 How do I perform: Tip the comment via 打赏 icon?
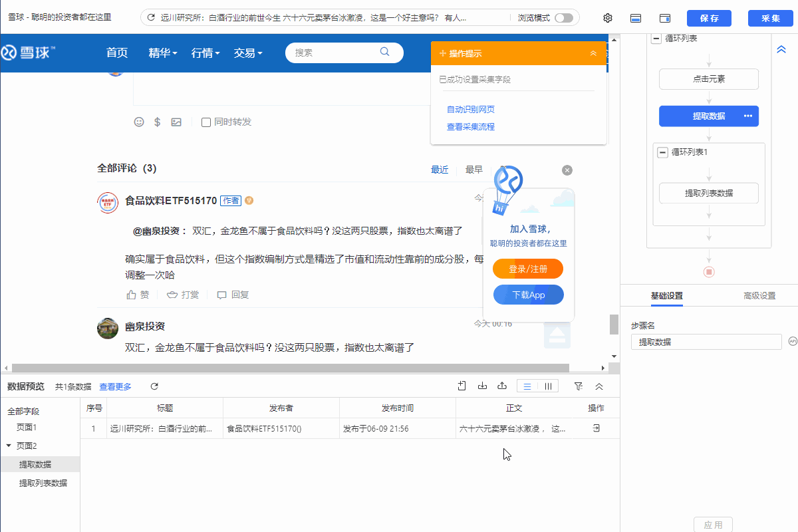(172, 295)
